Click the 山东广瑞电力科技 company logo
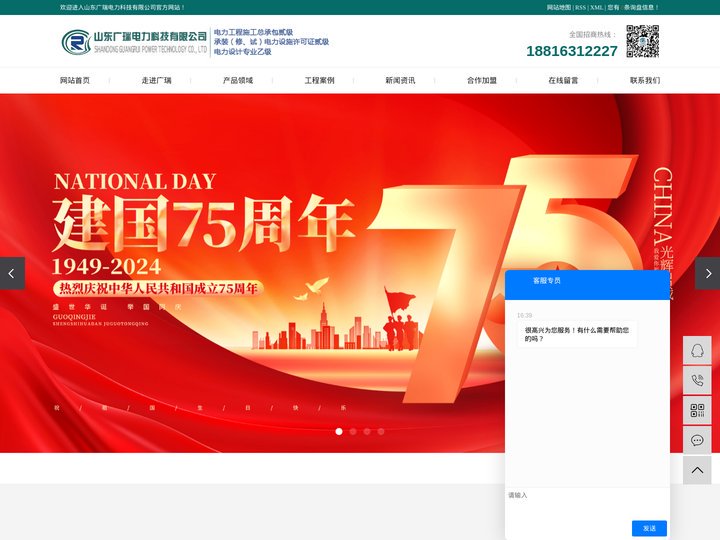 [134, 42]
